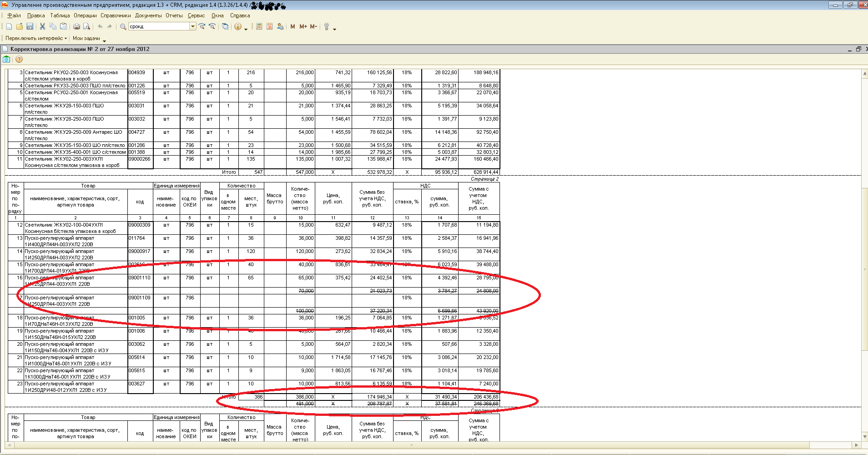Click the Find next icon
868x455 pixels.
click(x=202, y=26)
